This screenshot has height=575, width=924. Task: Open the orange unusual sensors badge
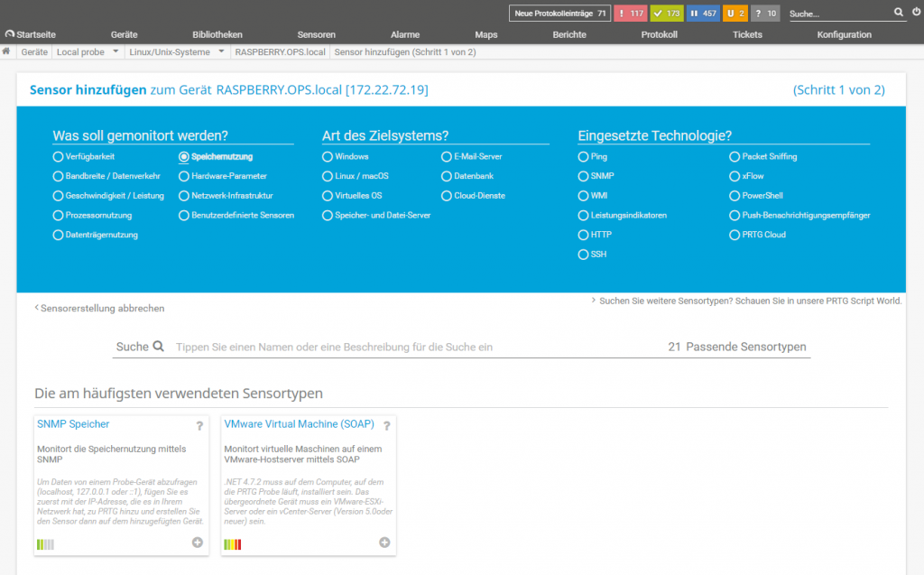735,14
